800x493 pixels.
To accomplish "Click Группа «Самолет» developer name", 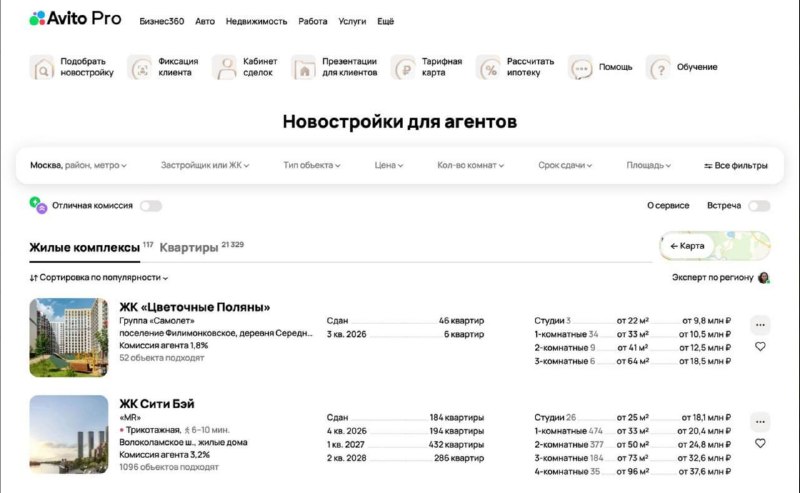I will 157,321.
